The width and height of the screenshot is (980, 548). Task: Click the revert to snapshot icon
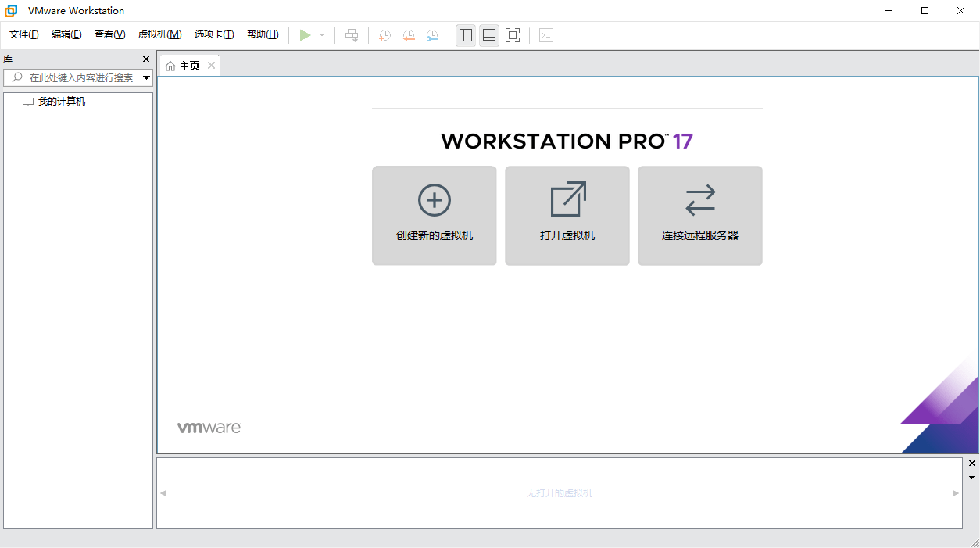pos(408,35)
